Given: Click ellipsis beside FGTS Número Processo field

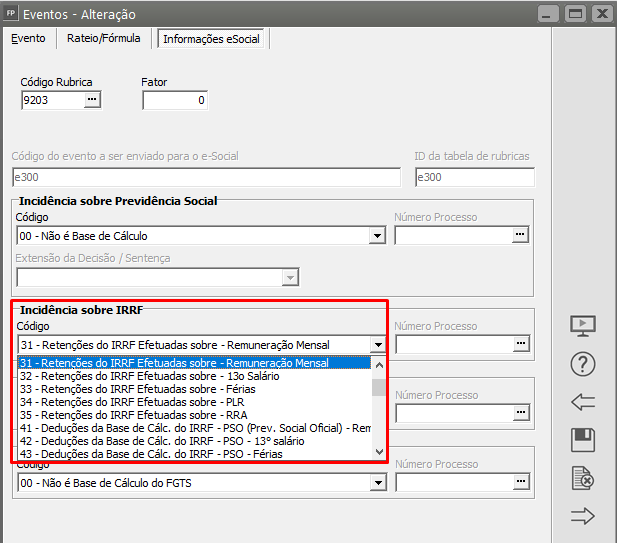Looking at the screenshot, I should pos(520,482).
